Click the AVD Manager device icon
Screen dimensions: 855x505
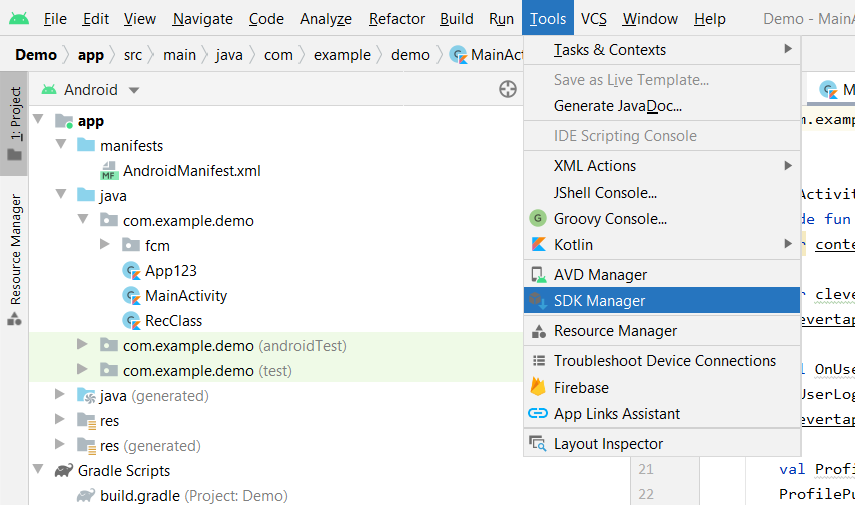tap(539, 275)
